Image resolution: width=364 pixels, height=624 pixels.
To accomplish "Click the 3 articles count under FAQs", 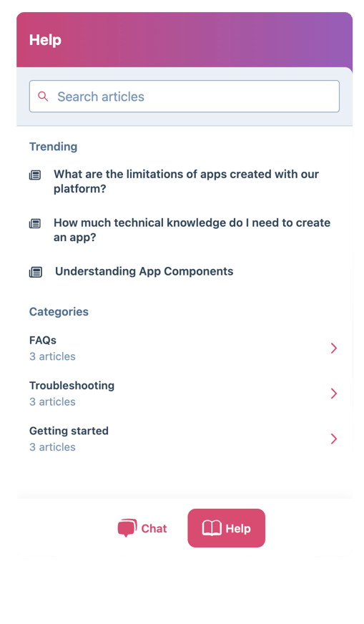I will (52, 356).
